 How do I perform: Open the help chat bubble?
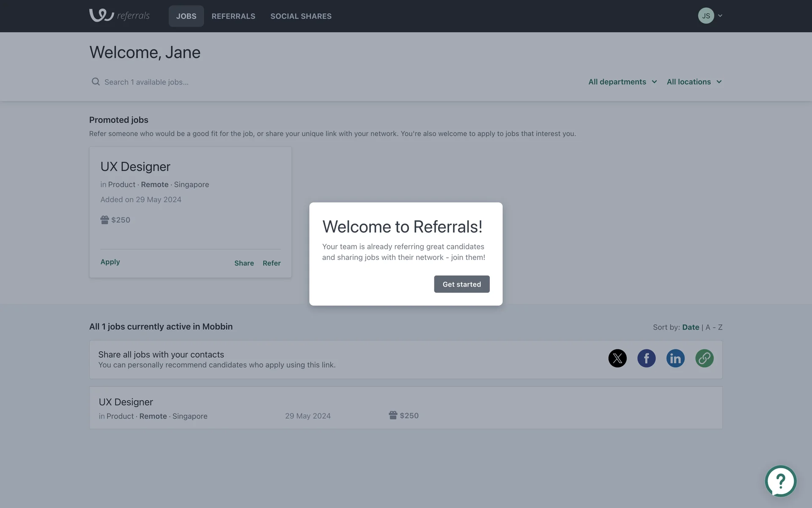pos(780,481)
